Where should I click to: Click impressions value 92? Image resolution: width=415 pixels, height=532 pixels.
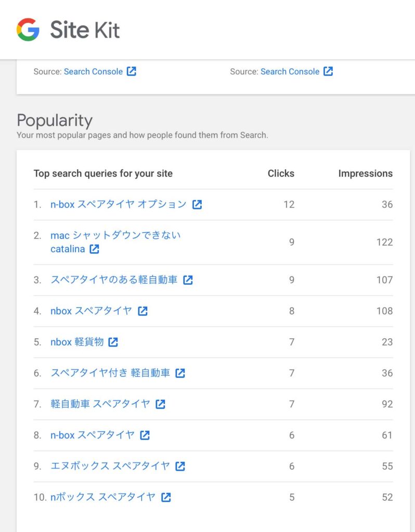click(x=387, y=404)
